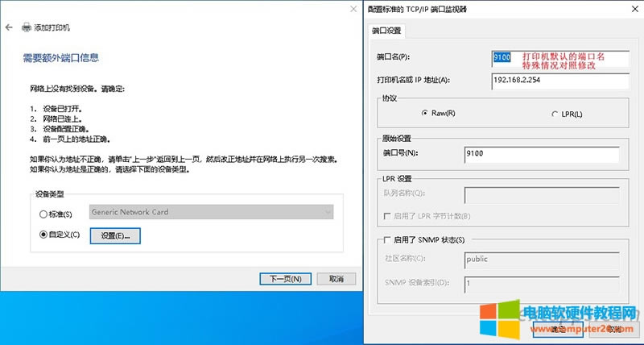The width and height of the screenshot is (644, 345).
Task: Click the back arrow in Add Printer wizard
Action: point(9,27)
